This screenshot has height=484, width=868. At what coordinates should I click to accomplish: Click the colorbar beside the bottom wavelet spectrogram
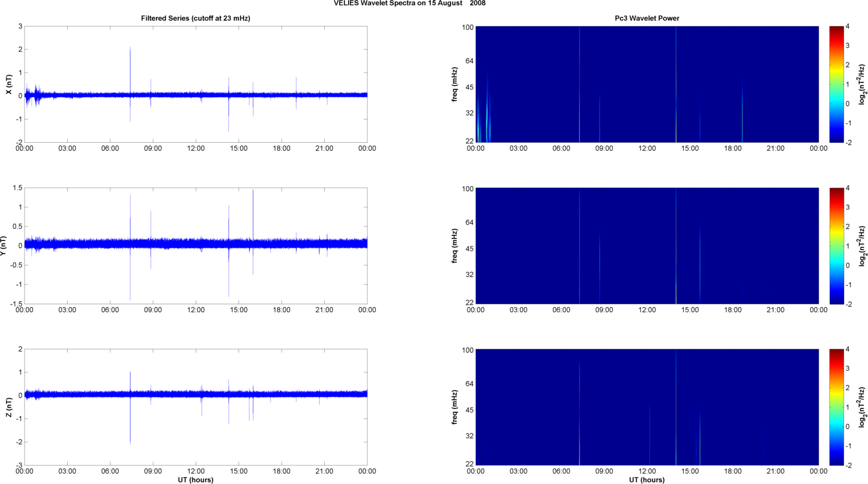836,407
